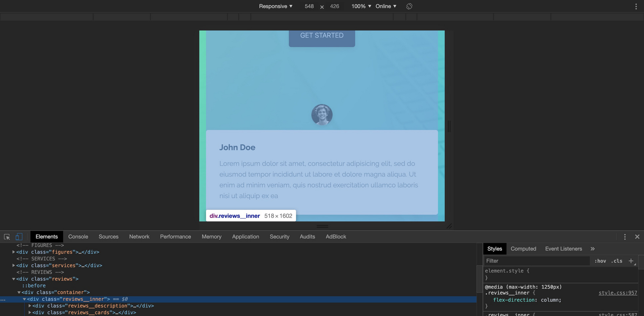Open the 100% zoom dropdown
This screenshot has height=316, width=644.
click(x=361, y=6)
